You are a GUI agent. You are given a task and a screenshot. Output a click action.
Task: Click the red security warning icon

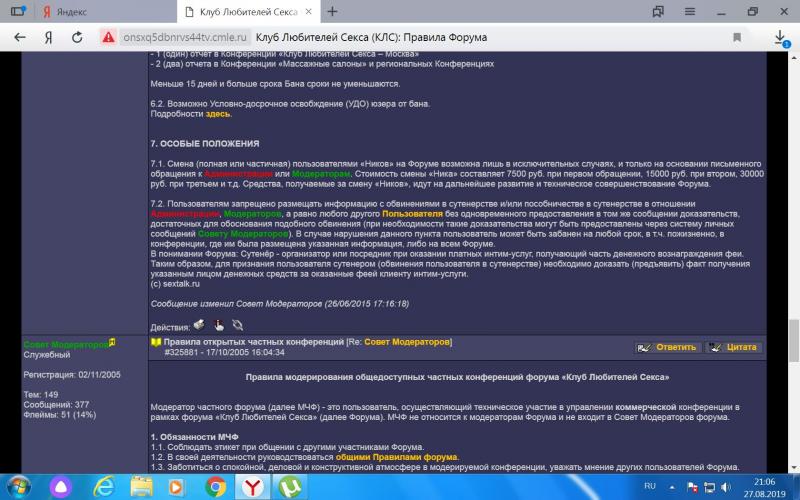point(108,37)
